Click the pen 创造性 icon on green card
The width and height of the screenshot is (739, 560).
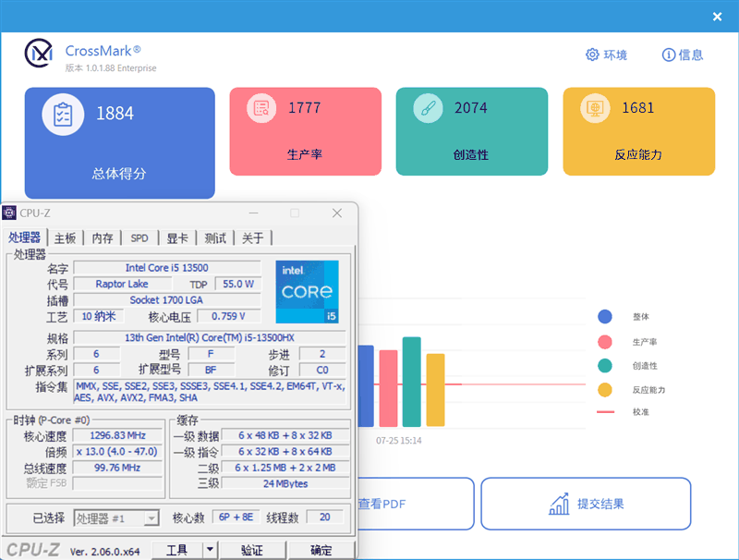(x=427, y=108)
